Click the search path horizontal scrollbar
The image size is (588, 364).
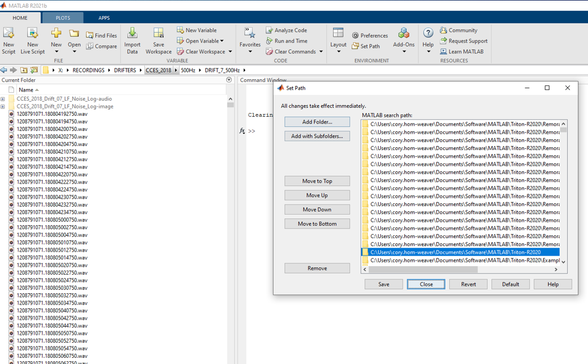point(461,270)
